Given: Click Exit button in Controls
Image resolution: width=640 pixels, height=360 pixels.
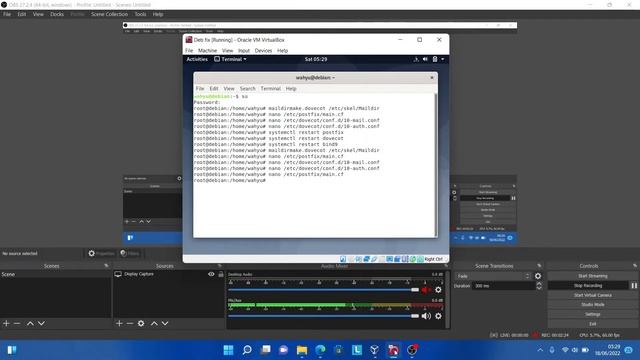Looking at the screenshot, I should 592,324.
